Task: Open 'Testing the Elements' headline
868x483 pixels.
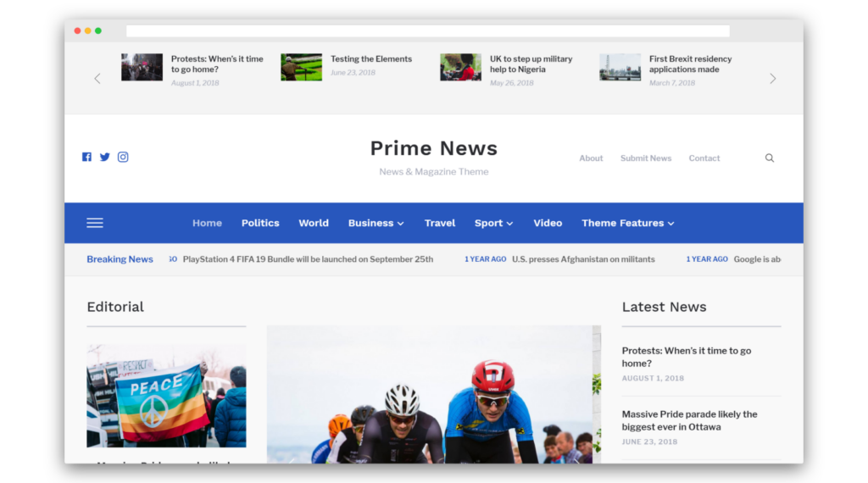Action: point(371,58)
